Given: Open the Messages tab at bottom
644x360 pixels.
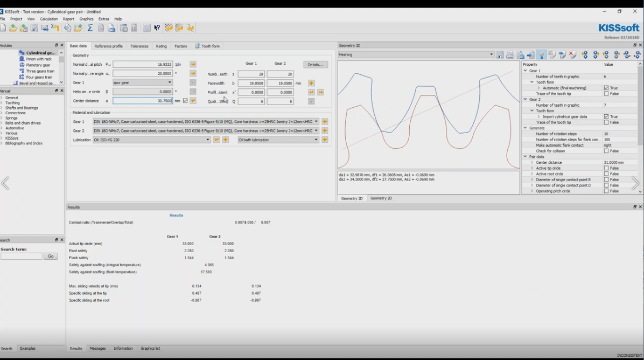Looking at the screenshot, I should click(98, 349).
